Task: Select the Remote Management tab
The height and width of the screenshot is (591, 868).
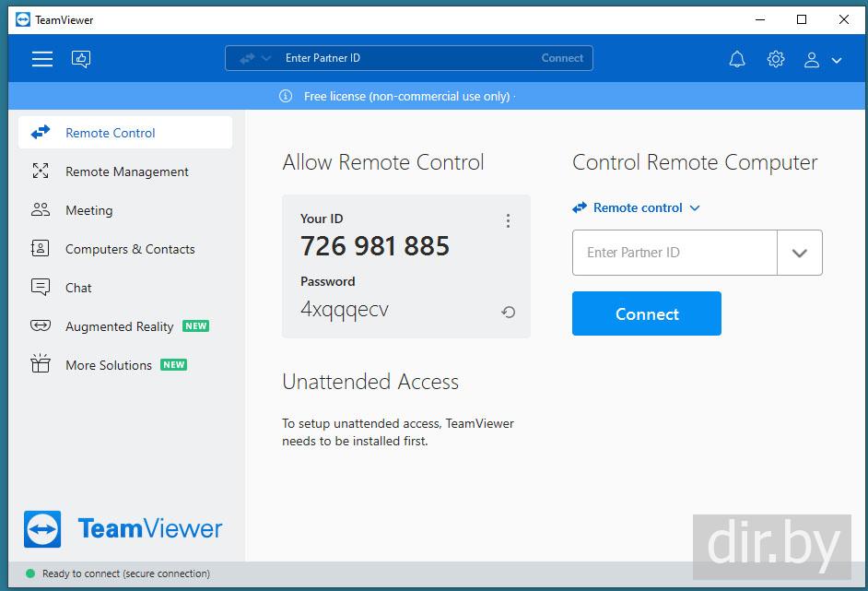Action: click(x=126, y=171)
